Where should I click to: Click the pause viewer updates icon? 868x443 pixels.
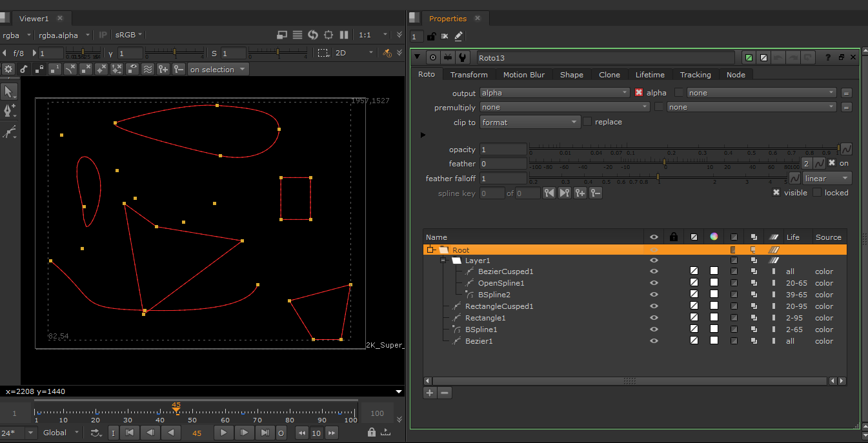click(x=344, y=35)
